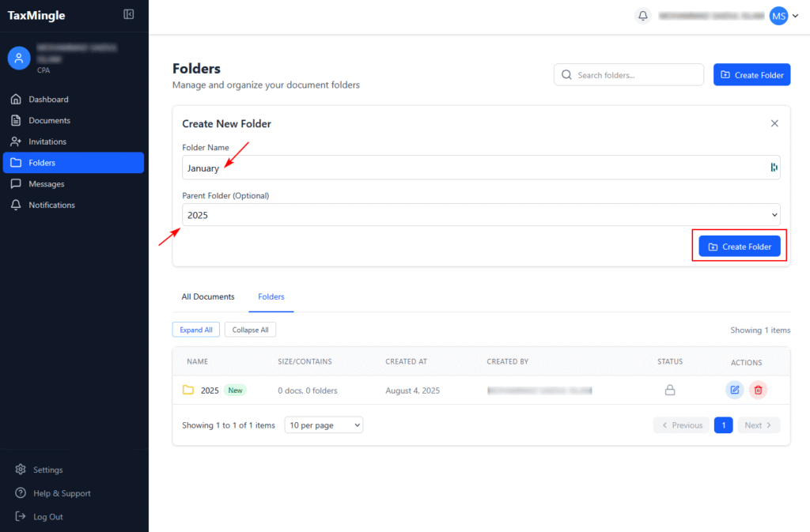Close the Create New Folder panel
The height and width of the screenshot is (532, 810).
click(774, 123)
